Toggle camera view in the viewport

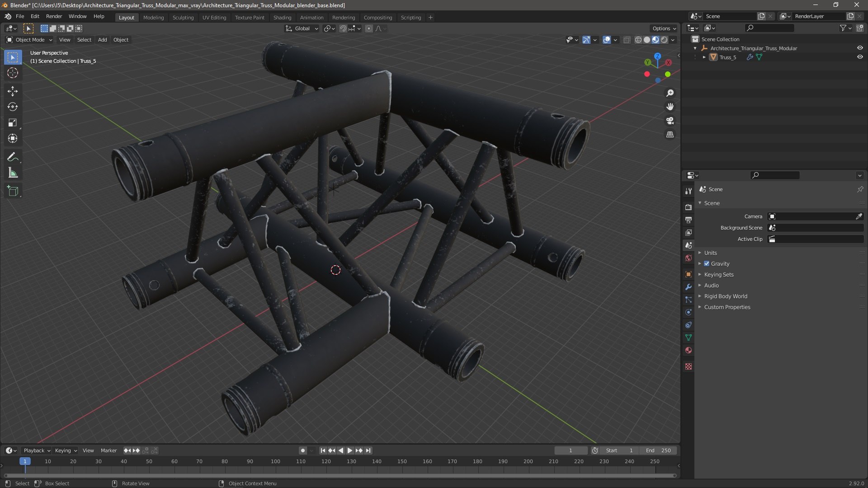tap(670, 121)
